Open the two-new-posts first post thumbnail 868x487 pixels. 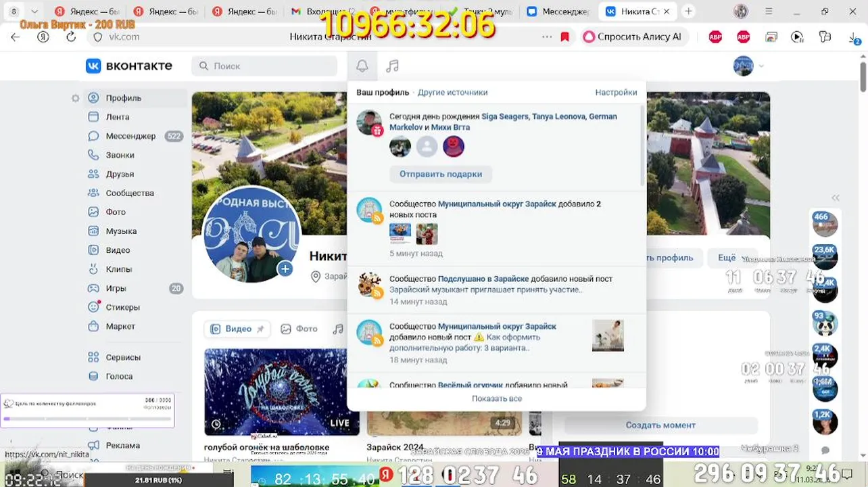tap(400, 233)
